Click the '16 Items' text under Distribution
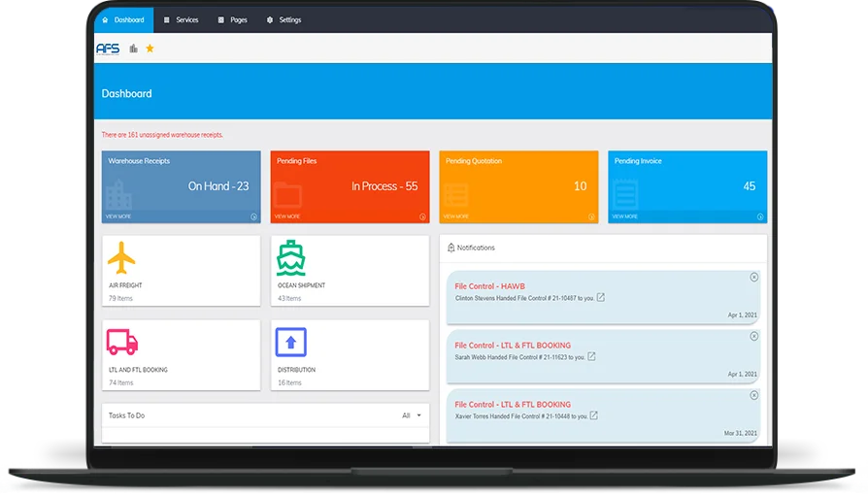Viewport: 868px width, 496px height. pyautogui.click(x=289, y=382)
